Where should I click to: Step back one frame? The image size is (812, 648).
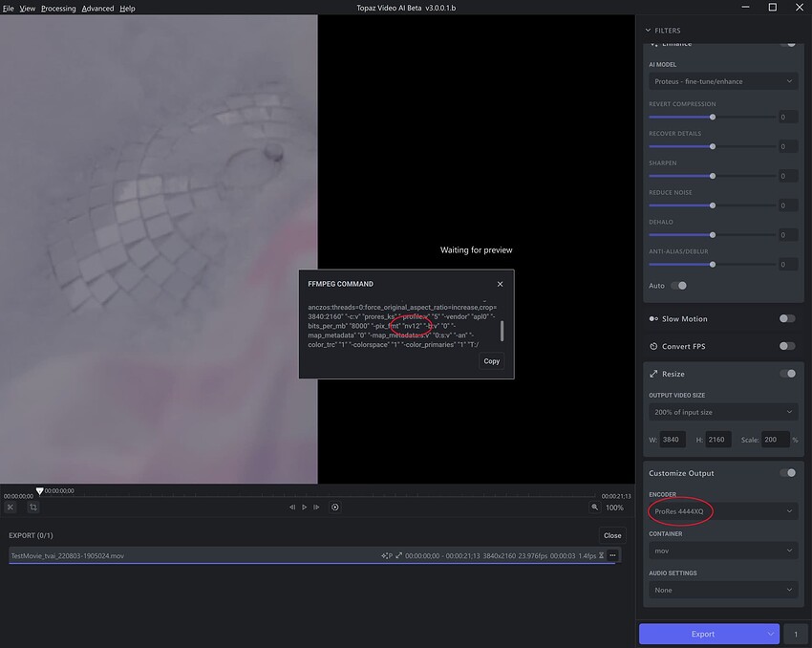click(292, 508)
